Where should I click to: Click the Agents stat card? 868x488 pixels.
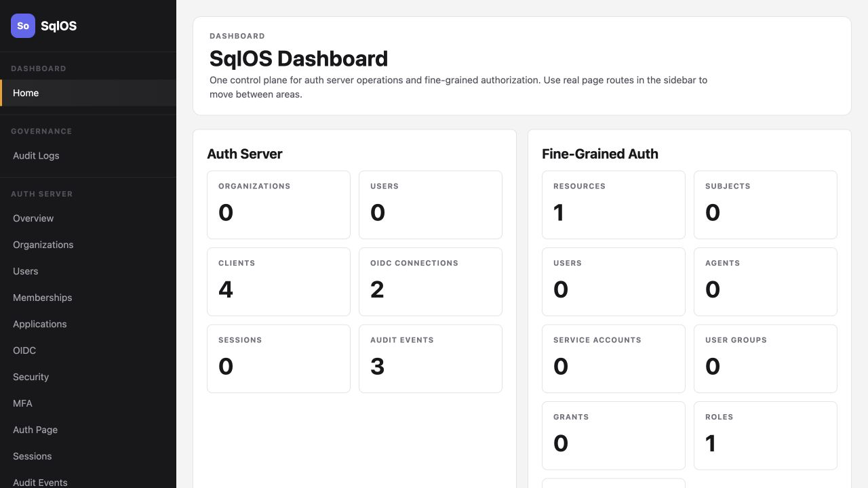[766, 282]
